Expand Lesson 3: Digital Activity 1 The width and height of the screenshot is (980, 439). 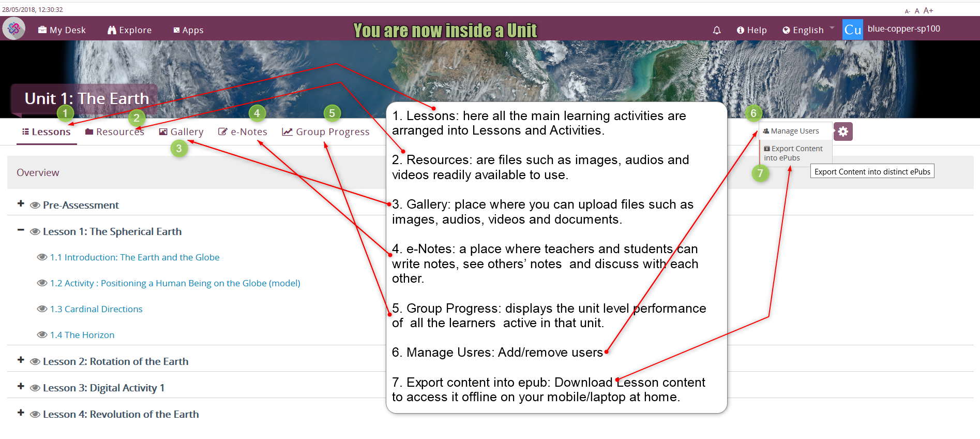pyautogui.click(x=21, y=387)
